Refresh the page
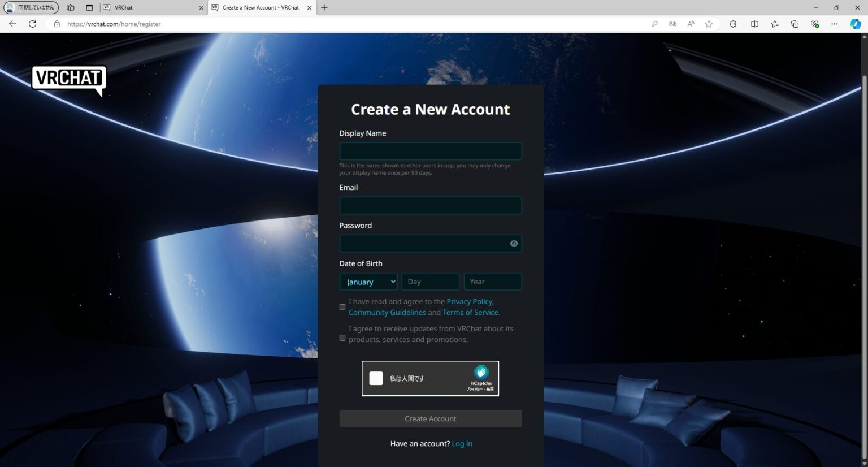868x467 pixels. tap(33, 24)
